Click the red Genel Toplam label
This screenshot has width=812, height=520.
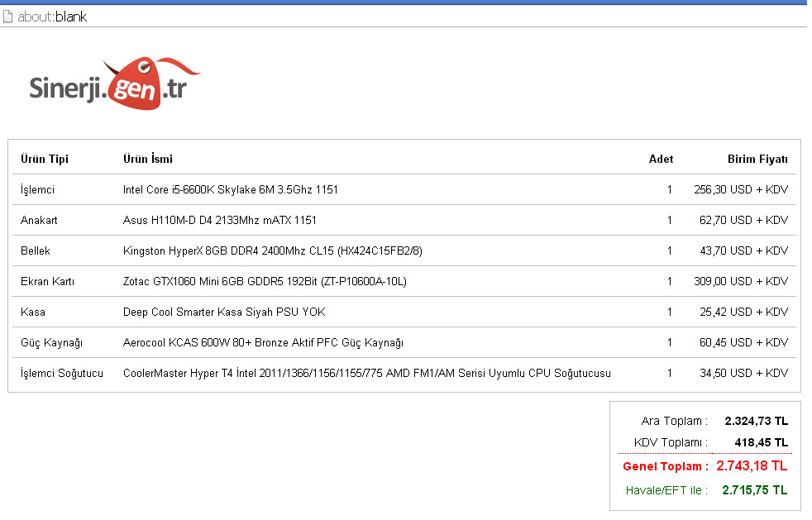coord(666,466)
